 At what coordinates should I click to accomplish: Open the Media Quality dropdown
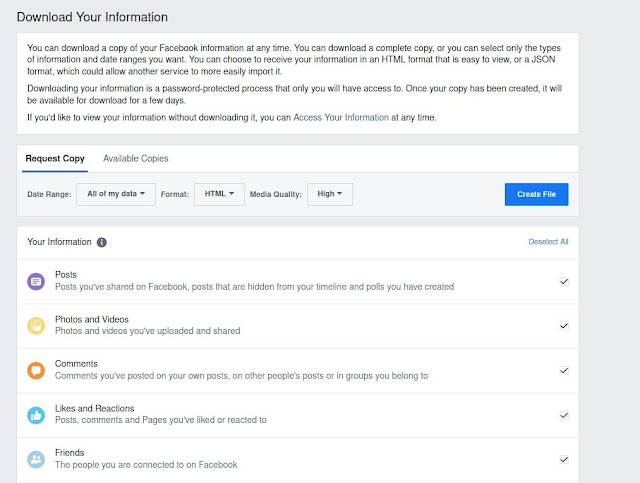329,194
